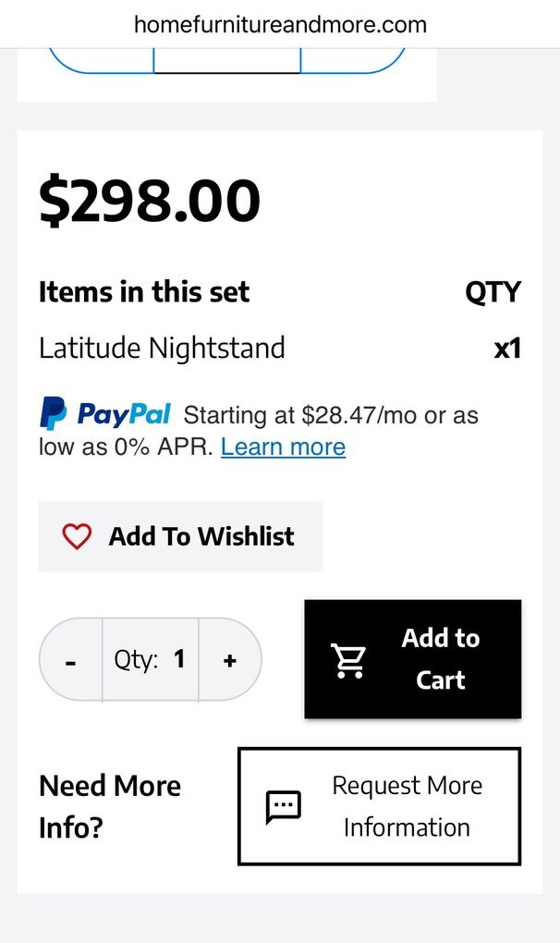This screenshot has width=560, height=943.
Task: Click the Latitude Nightstand item name
Action: click(x=162, y=349)
